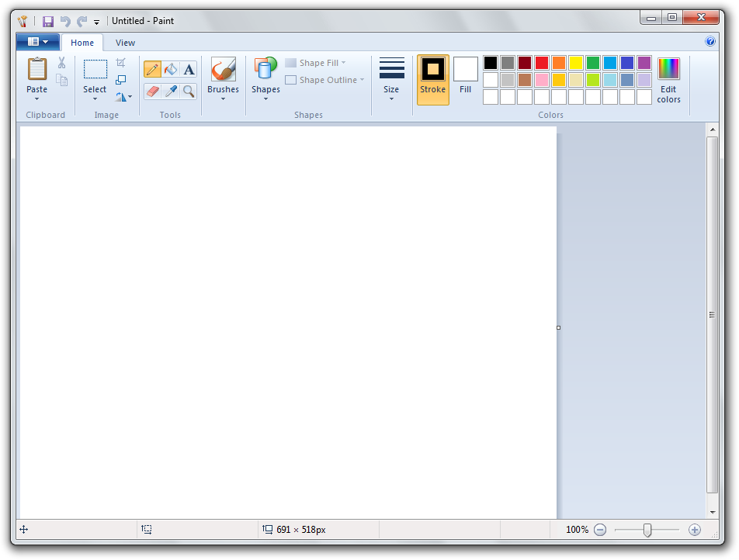
Task: Open the Shape Outline dropdown
Action: click(324, 80)
